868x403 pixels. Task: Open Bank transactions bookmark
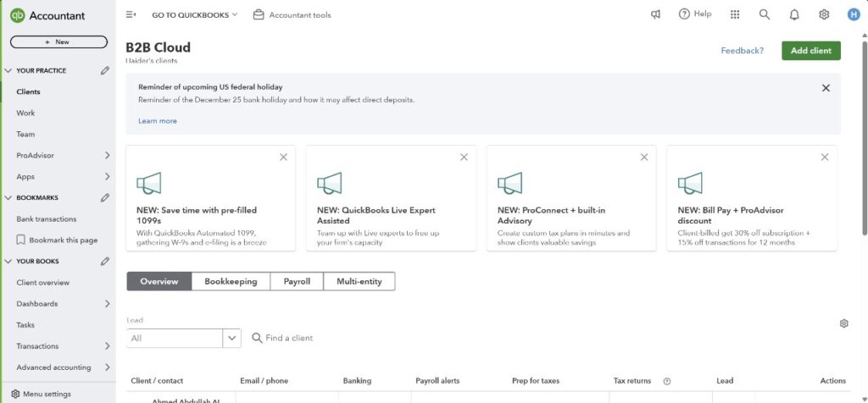coord(47,219)
